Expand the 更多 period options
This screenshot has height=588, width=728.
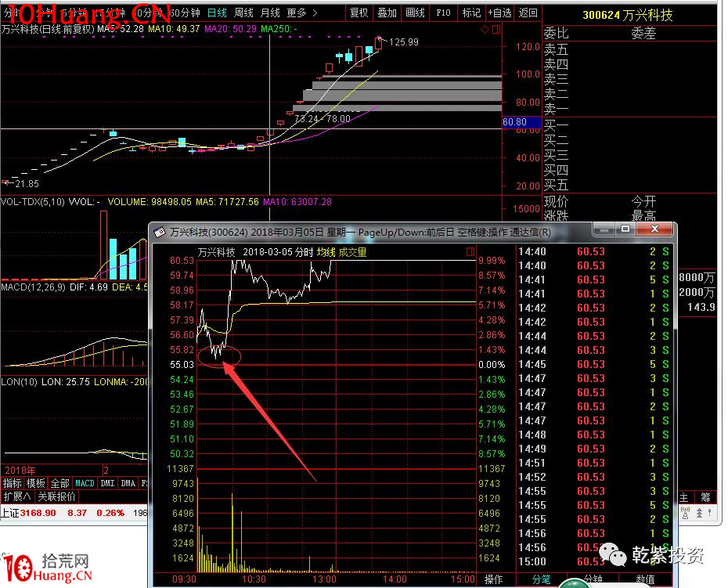pos(302,13)
